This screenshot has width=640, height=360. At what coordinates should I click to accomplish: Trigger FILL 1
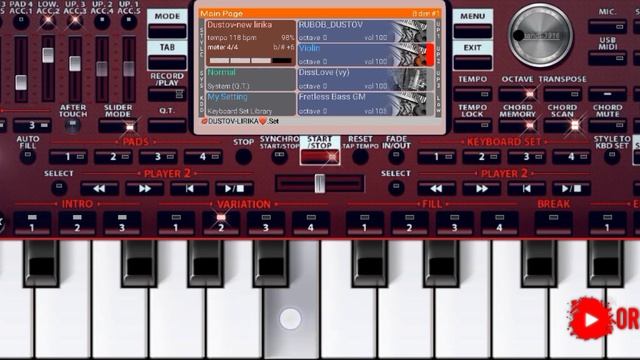[364, 223]
